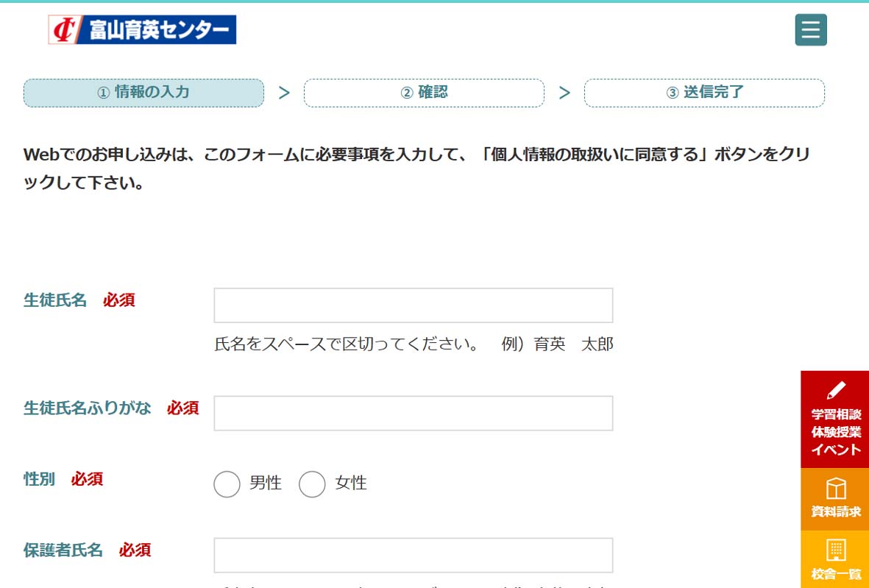Screen dimensions: 869x588
Task: Click the 学習相談 体験授業 イベント text
Action: coord(835,432)
